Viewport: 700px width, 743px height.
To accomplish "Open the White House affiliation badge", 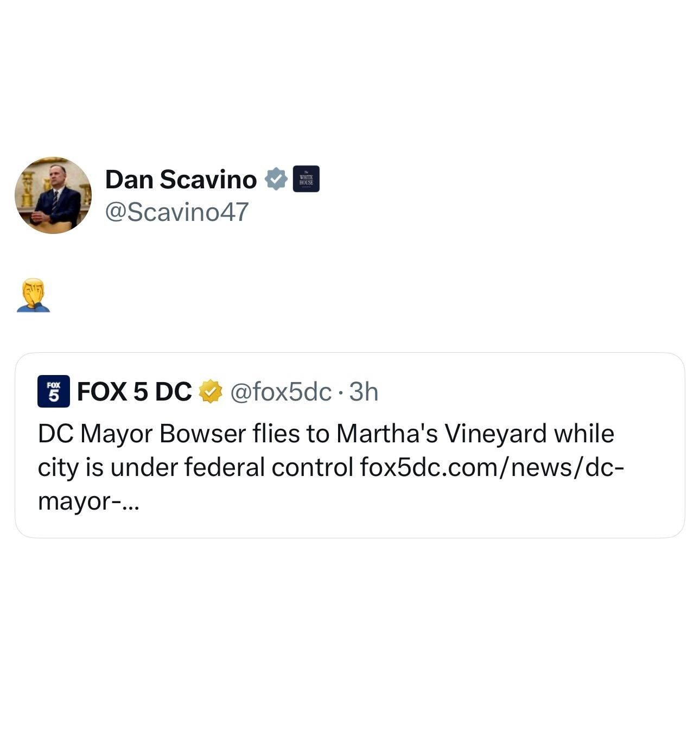I will [306, 179].
